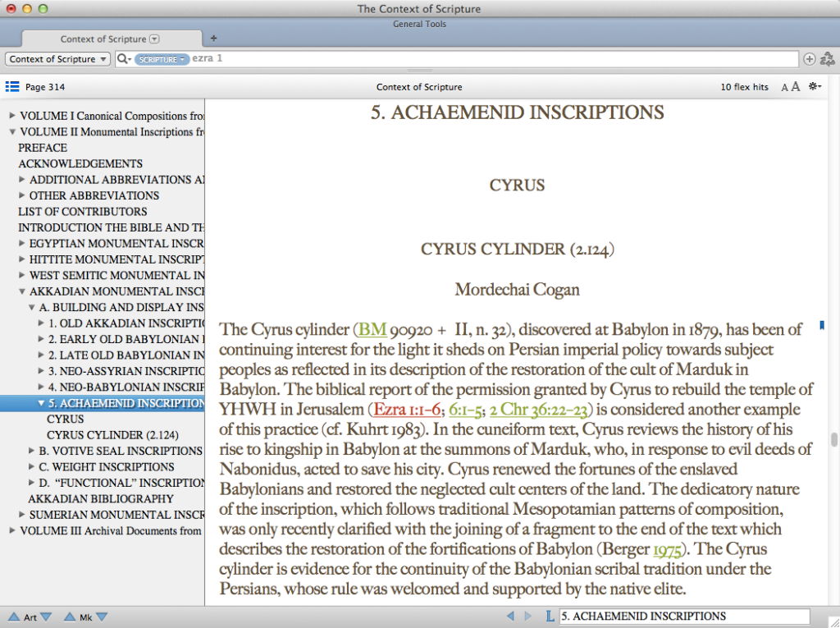Select CYRUS CYLINDER (2.124) in contents
Screen dimensions: 840x628
coord(112,435)
